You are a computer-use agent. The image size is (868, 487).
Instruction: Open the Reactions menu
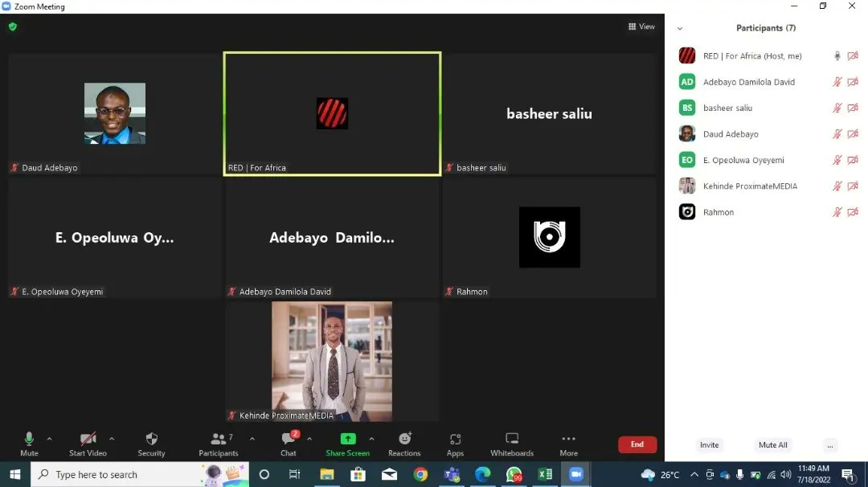coord(404,444)
